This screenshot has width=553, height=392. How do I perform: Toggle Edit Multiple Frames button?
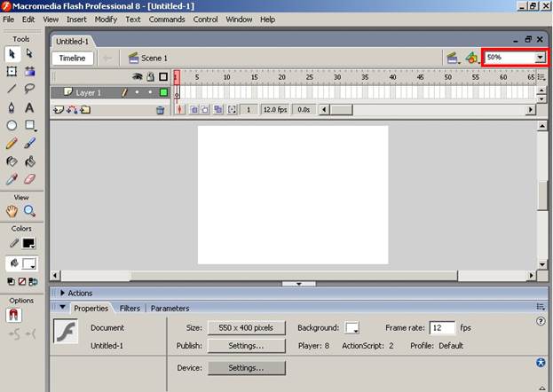coord(218,110)
